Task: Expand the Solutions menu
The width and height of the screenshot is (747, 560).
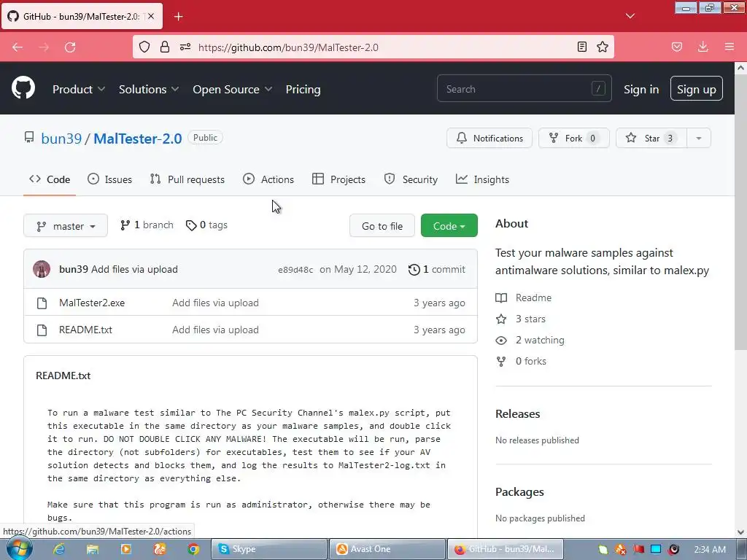Action: coord(149,89)
